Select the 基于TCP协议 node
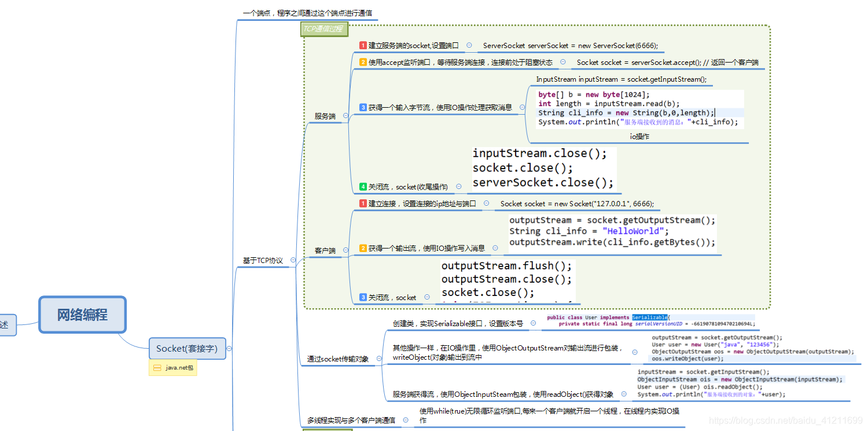The width and height of the screenshot is (868, 431). [263, 261]
